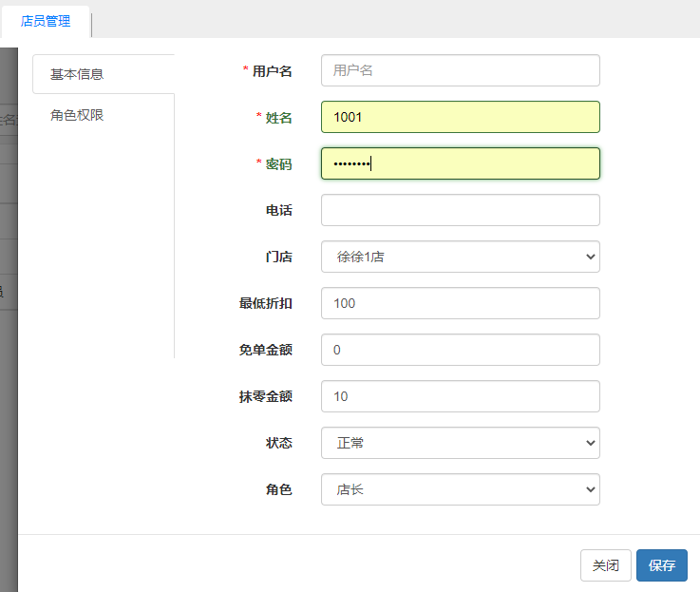Expand the 门店 dropdown showing 徐徐1店
The height and width of the screenshot is (592, 700).
pos(461,257)
